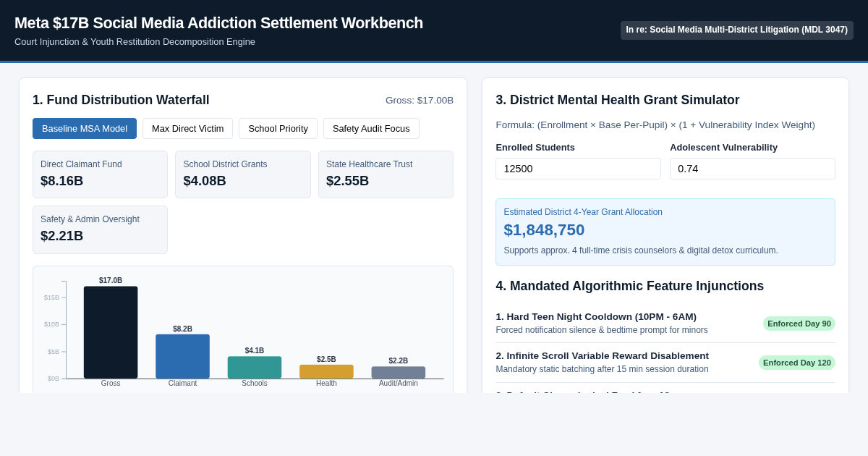Click the $2.5B label above Health bar
The image size is (868, 456).
pyautogui.click(x=326, y=360)
